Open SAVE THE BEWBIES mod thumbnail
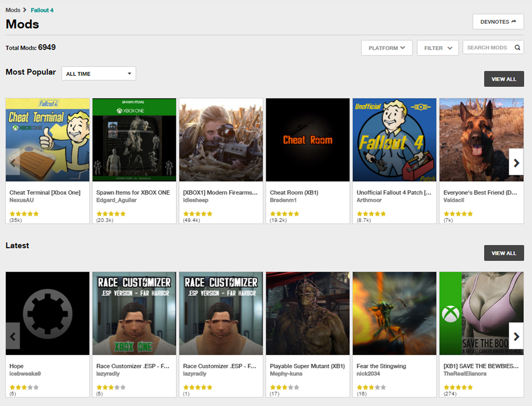 [x=481, y=313]
